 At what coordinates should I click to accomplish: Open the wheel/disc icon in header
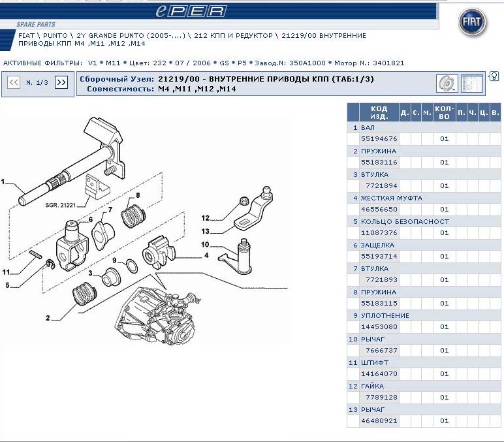pos(447,84)
